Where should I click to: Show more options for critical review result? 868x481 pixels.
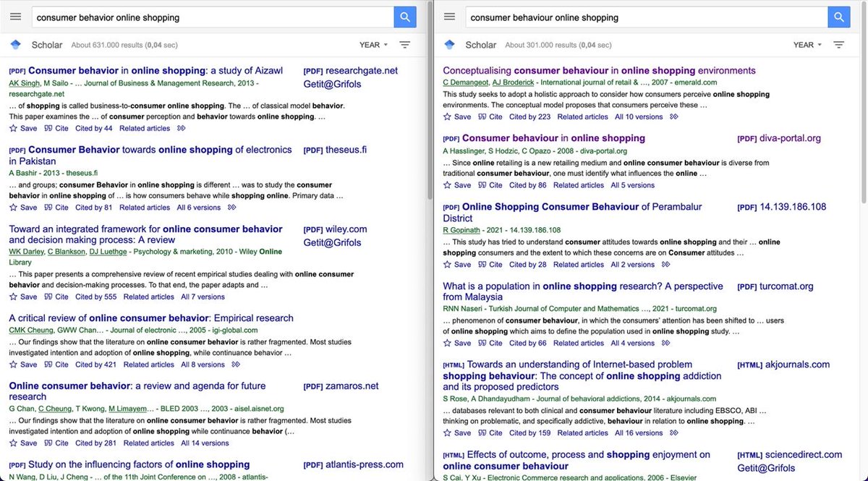pyautogui.click(x=236, y=365)
